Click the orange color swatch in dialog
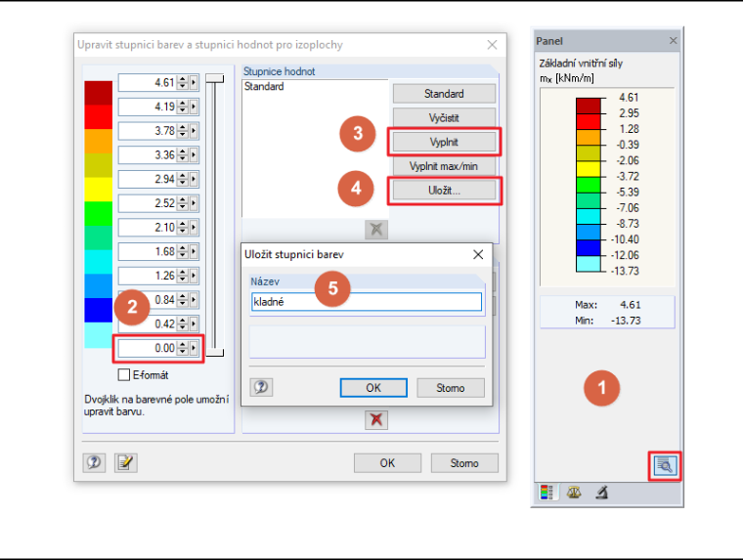The height and width of the screenshot is (560, 743). point(98,141)
